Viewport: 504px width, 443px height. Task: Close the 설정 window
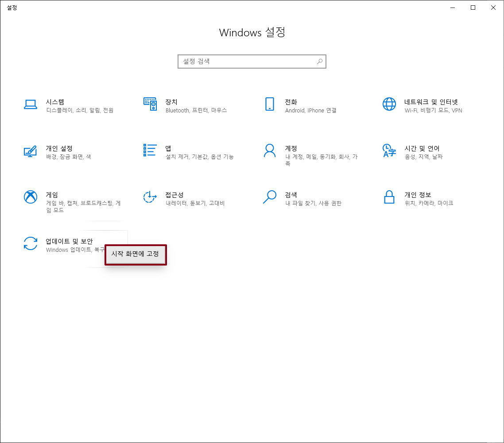click(x=493, y=8)
